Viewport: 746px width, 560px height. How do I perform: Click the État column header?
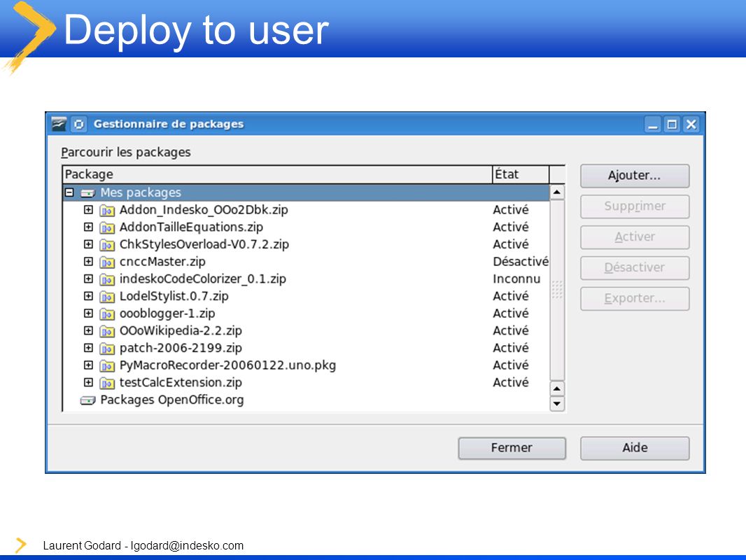[521, 174]
